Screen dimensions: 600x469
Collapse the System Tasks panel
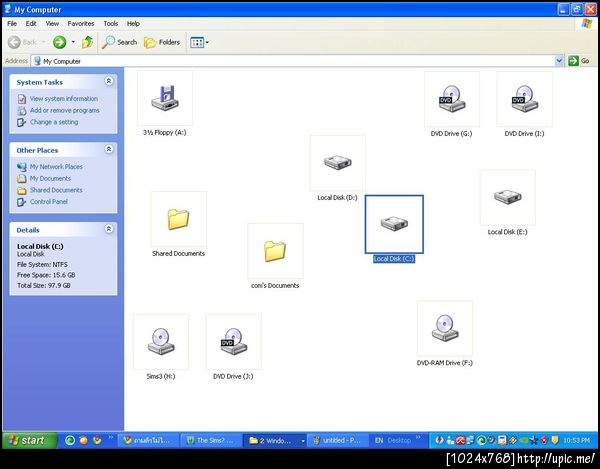click(x=109, y=81)
